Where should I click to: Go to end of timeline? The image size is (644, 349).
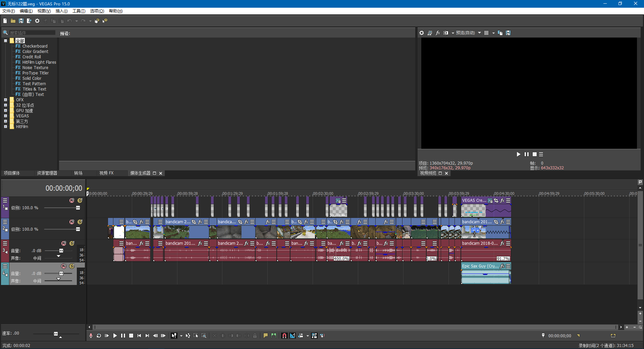click(x=147, y=336)
